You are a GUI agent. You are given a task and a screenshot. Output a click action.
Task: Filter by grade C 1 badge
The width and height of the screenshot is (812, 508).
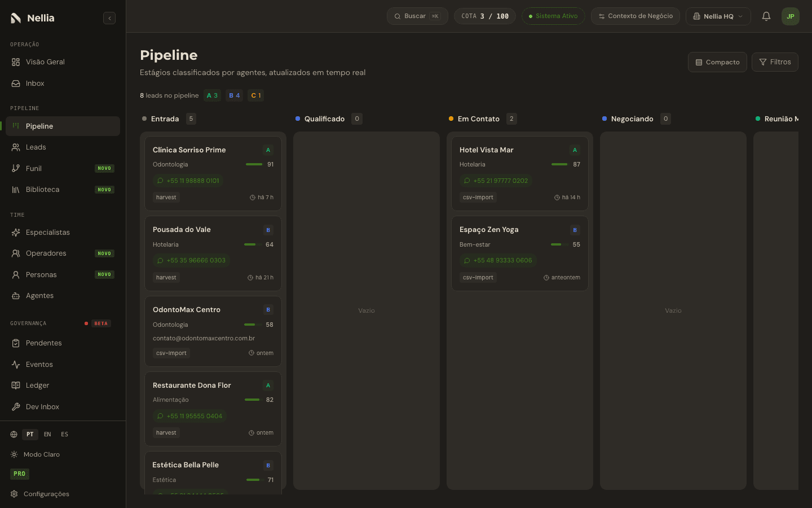255,96
